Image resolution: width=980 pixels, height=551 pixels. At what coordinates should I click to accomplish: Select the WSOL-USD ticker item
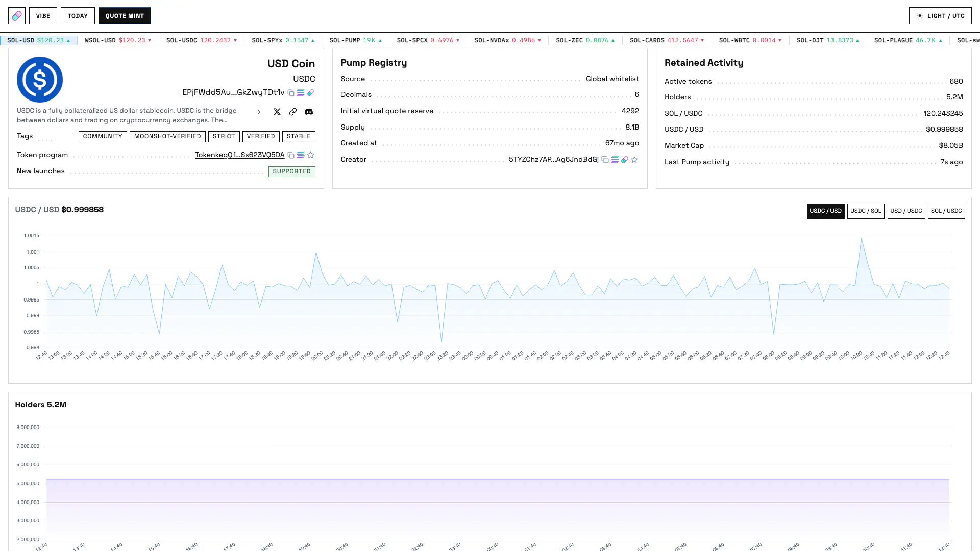(x=118, y=40)
